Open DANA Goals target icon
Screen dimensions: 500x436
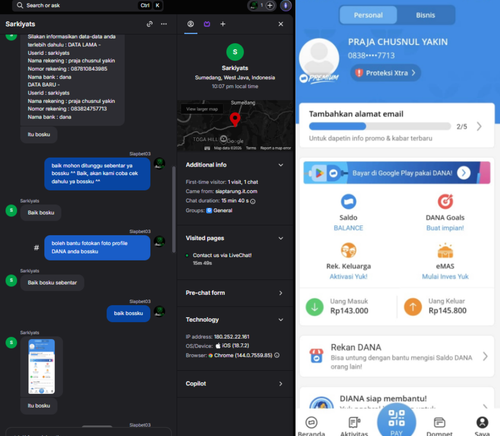click(445, 201)
